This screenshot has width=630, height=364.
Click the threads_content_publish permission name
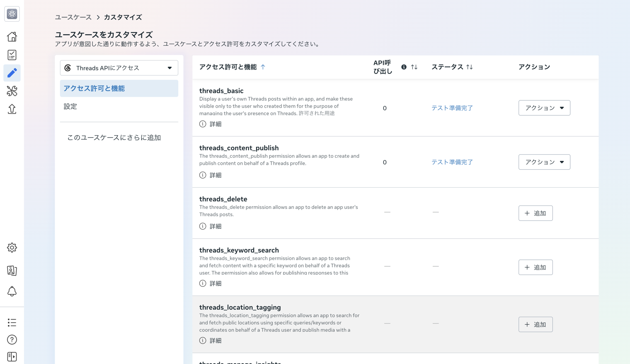point(239,148)
